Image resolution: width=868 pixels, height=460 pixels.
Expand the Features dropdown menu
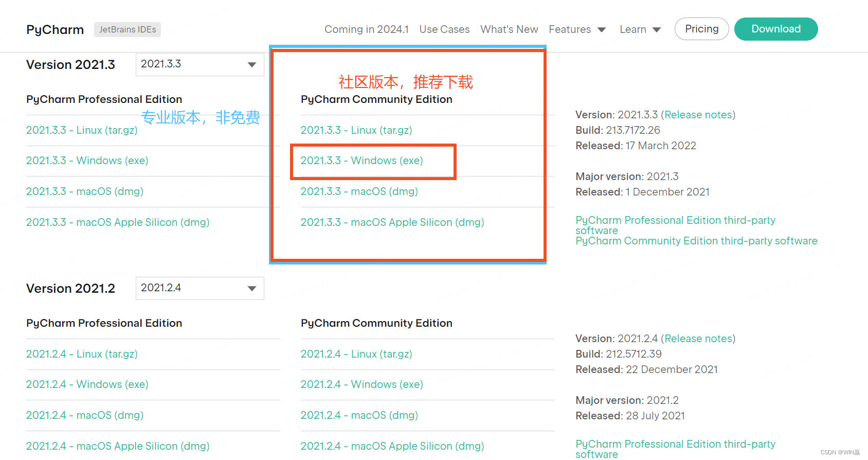click(x=577, y=29)
